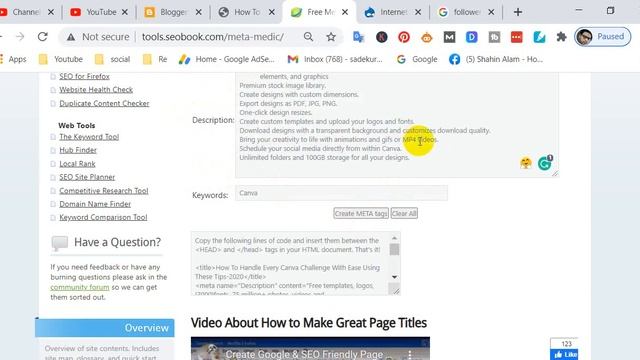
Task: Bookmark this page with the star icon
Action: [x=331, y=37]
